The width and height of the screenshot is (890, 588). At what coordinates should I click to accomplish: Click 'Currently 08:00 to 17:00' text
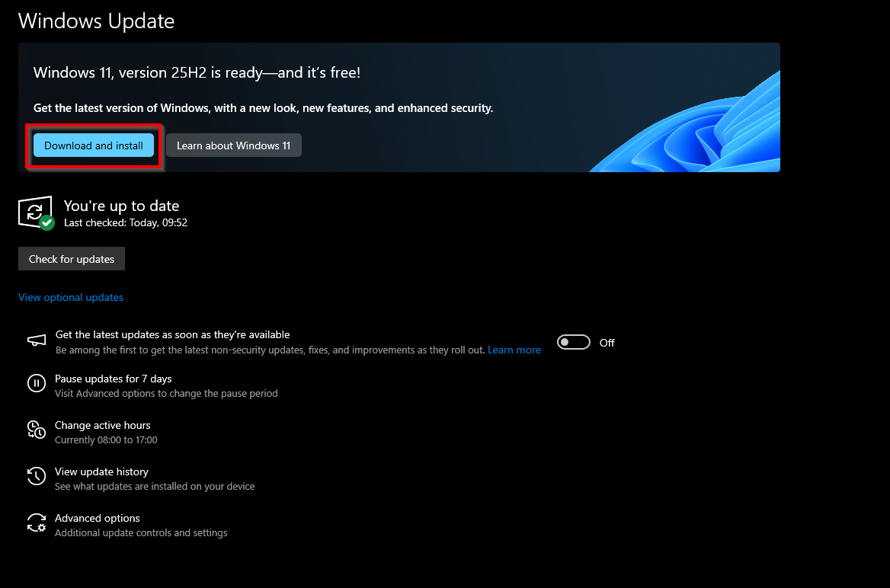tap(106, 440)
